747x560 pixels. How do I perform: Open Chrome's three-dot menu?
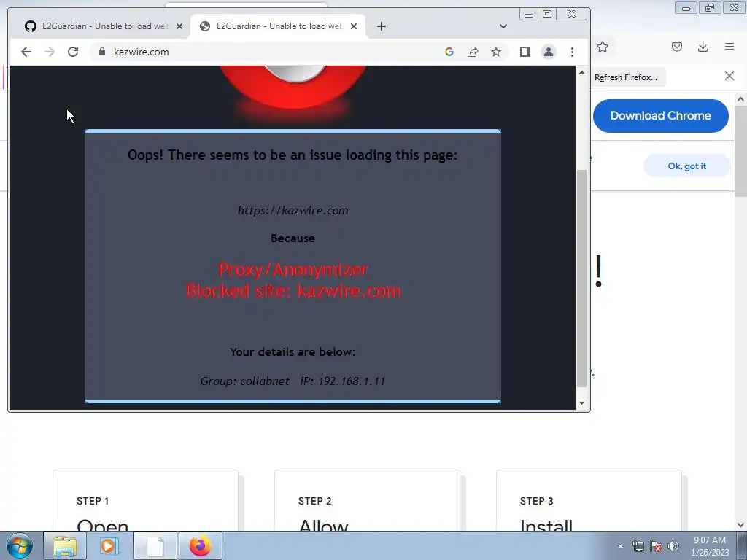coord(572,52)
